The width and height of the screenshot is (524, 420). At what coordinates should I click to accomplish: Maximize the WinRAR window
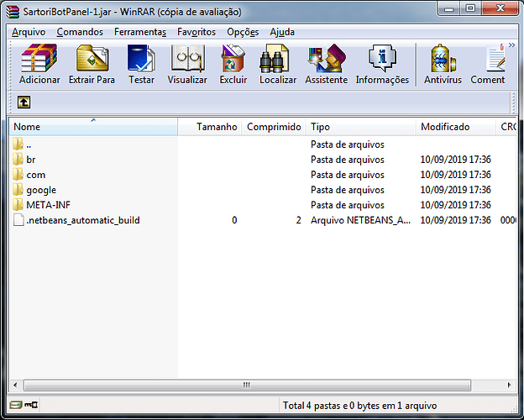(470, 9)
